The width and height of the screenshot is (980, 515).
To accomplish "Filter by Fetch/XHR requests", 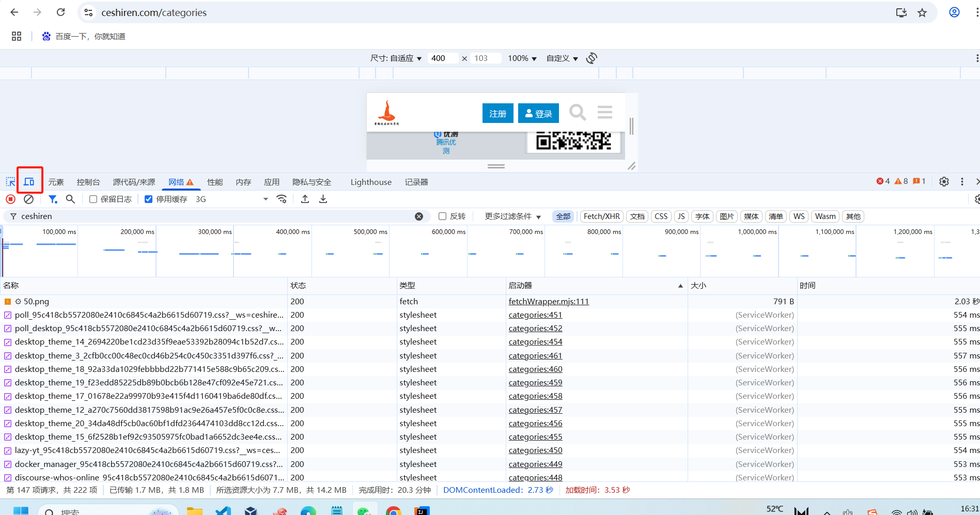I will pos(601,216).
